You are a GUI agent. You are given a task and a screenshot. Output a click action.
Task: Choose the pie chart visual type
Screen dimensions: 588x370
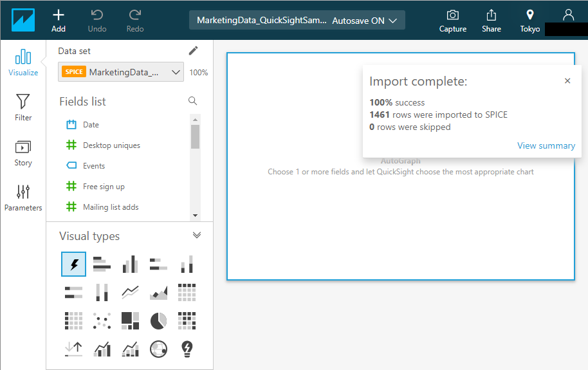[x=158, y=320]
